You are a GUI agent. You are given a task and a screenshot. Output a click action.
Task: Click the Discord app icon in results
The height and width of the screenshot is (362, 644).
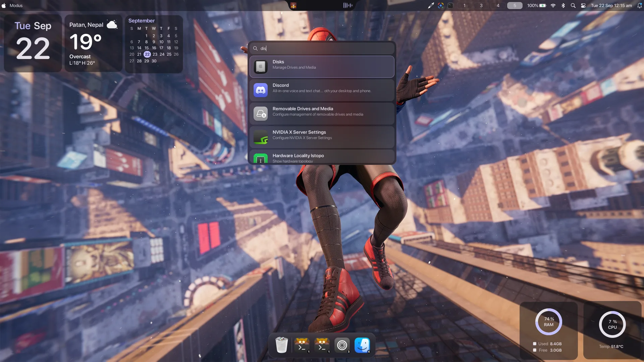pyautogui.click(x=261, y=90)
